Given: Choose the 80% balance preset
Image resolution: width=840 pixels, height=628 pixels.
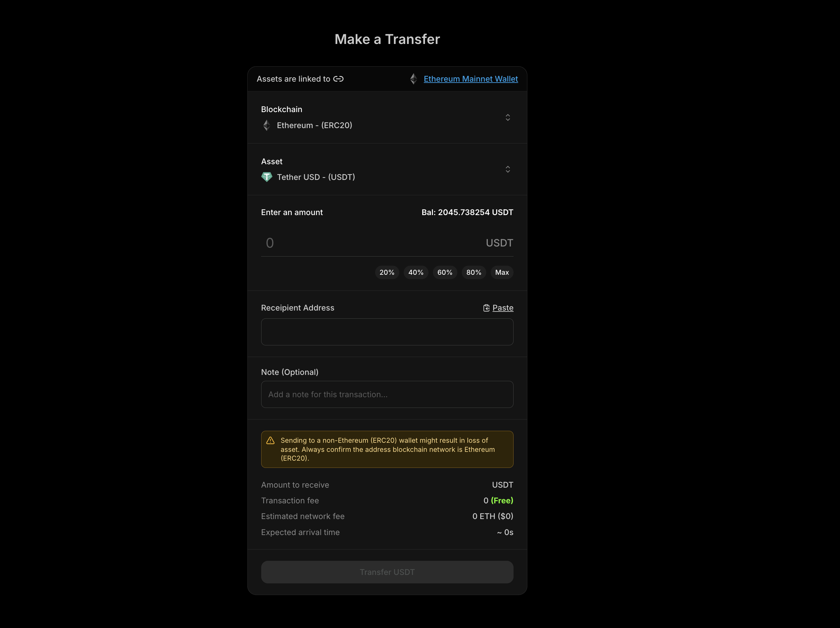Looking at the screenshot, I should [x=474, y=273].
